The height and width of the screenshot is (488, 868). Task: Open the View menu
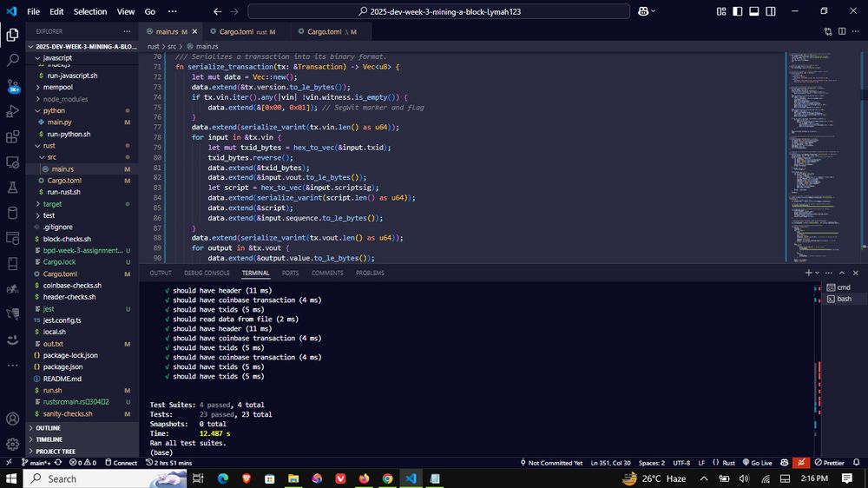coord(126,11)
